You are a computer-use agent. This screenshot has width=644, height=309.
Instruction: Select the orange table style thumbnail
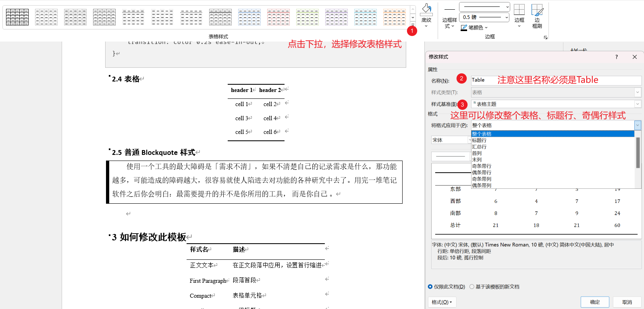[395, 17]
